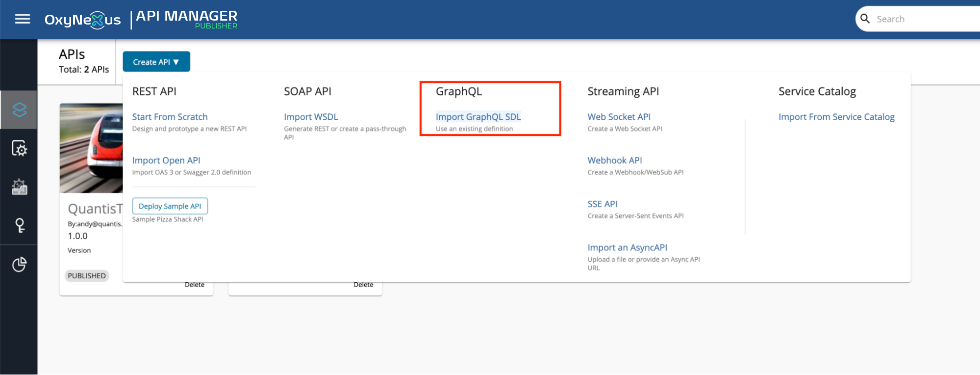Screen dimensions: 980x375
Task: Click the OxyNexus logo
Action: [82, 20]
